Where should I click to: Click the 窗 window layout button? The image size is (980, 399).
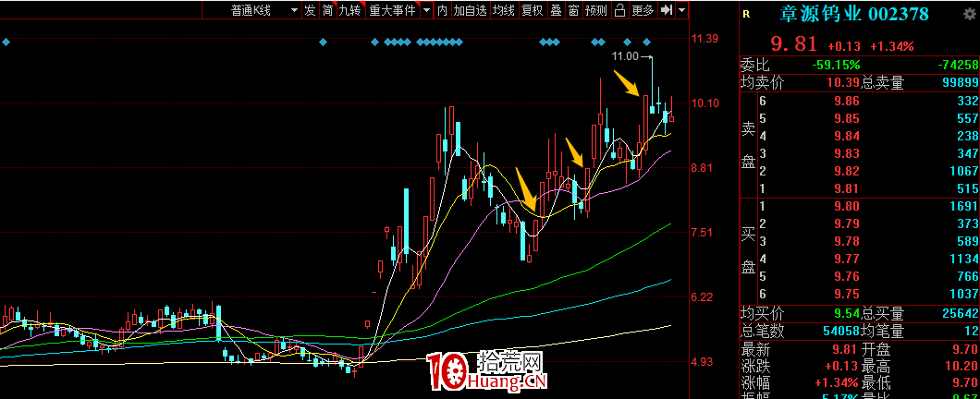[x=573, y=10]
